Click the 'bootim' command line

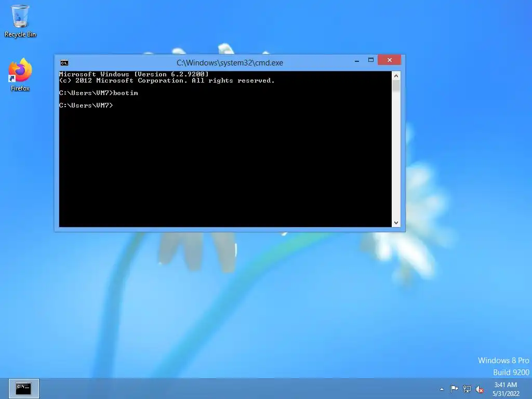[x=98, y=93]
